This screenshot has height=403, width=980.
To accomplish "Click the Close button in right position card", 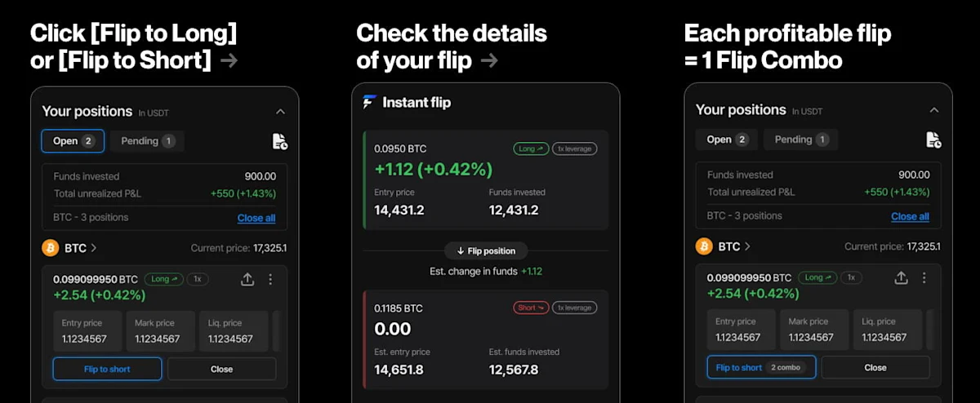I will (x=875, y=367).
